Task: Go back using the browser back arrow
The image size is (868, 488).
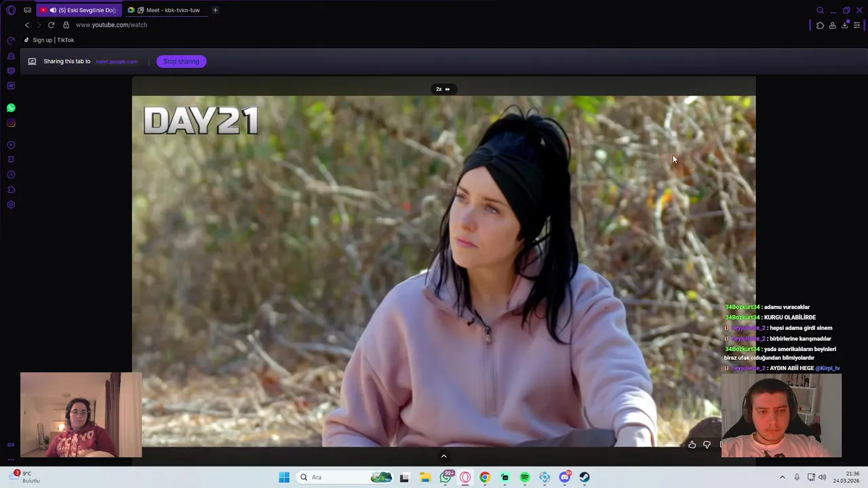Action: pyautogui.click(x=27, y=25)
